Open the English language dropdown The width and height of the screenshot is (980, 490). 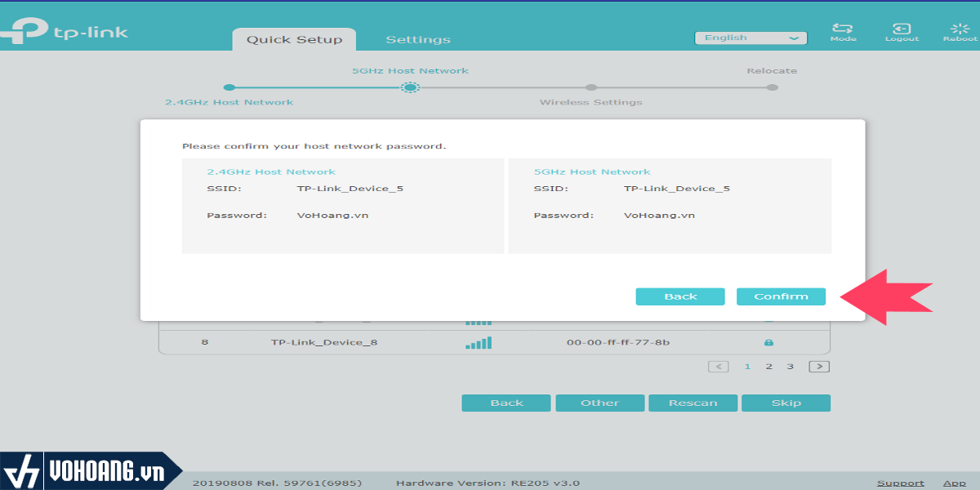pyautogui.click(x=751, y=38)
